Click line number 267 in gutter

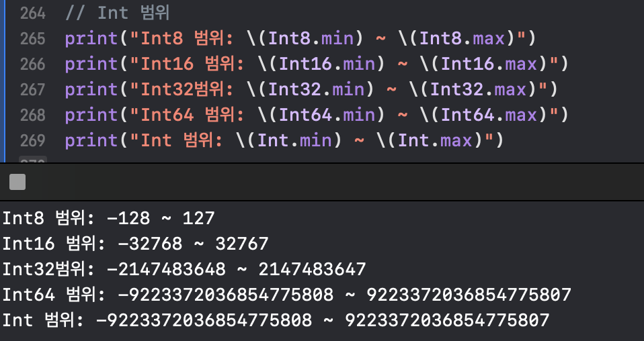32,89
